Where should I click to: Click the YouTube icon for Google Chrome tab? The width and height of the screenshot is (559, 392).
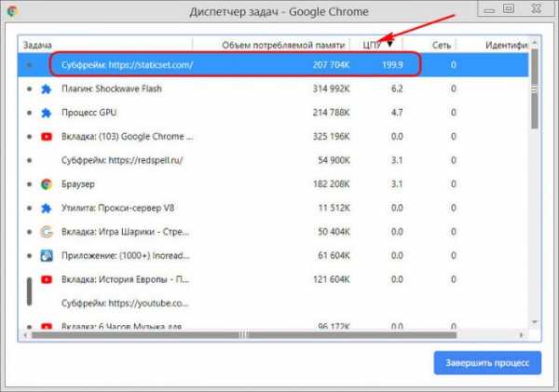tap(47, 137)
